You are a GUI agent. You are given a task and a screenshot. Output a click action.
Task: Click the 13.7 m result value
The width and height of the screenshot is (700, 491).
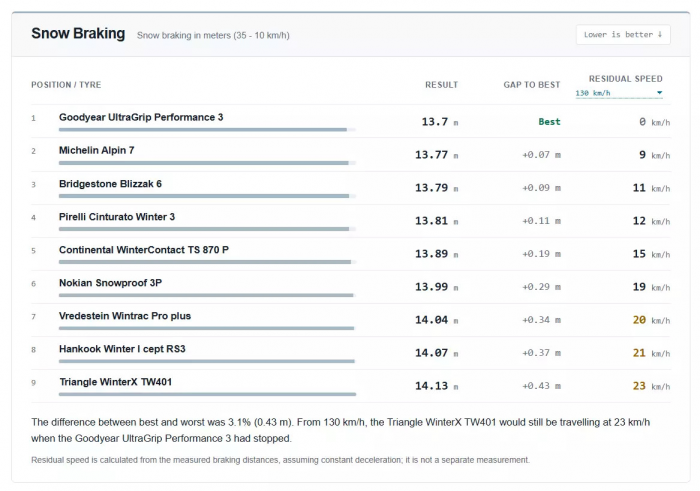pos(440,121)
